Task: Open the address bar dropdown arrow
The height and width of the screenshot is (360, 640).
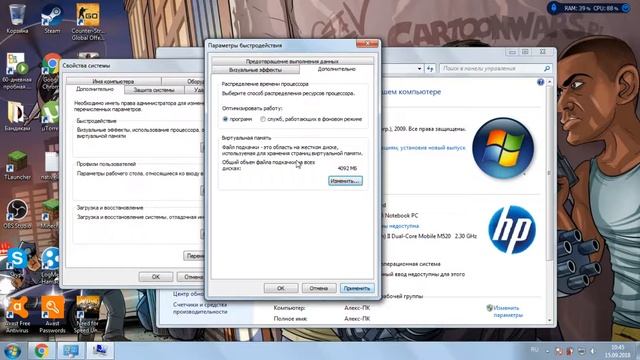Action: (419, 69)
